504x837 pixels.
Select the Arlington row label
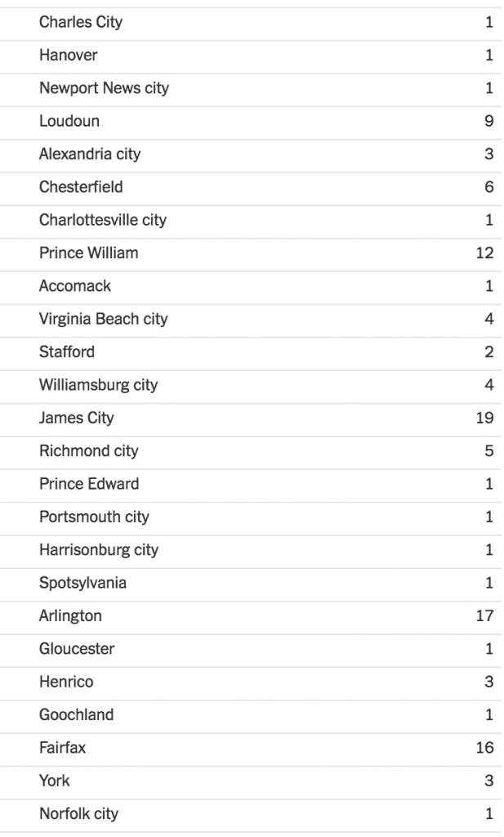(70, 615)
